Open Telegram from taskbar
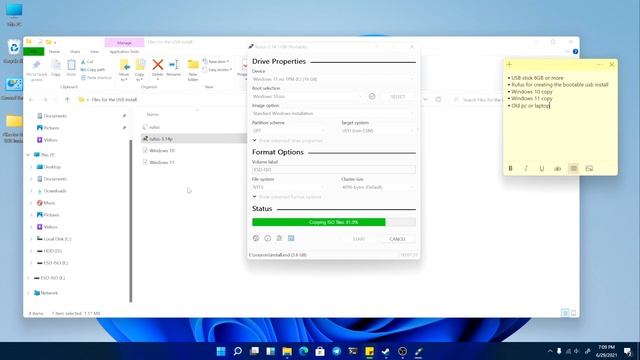The image size is (640, 360). tap(336, 351)
